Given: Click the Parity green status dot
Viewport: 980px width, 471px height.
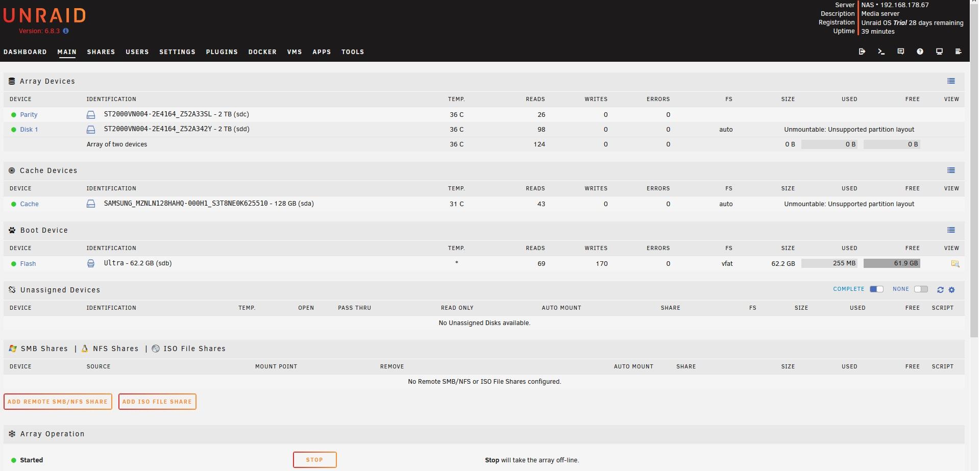Looking at the screenshot, I should pyautogui.click(x=14, y=115).
